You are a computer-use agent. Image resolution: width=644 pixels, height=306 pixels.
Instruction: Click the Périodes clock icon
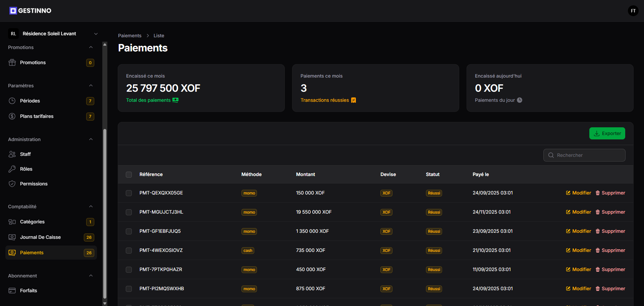[12, 101]
